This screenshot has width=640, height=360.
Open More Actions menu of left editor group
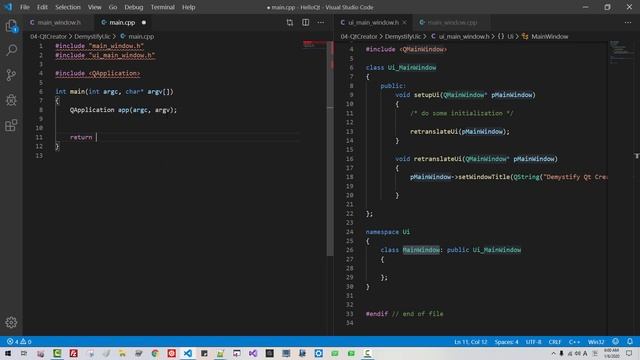[321, 22]
